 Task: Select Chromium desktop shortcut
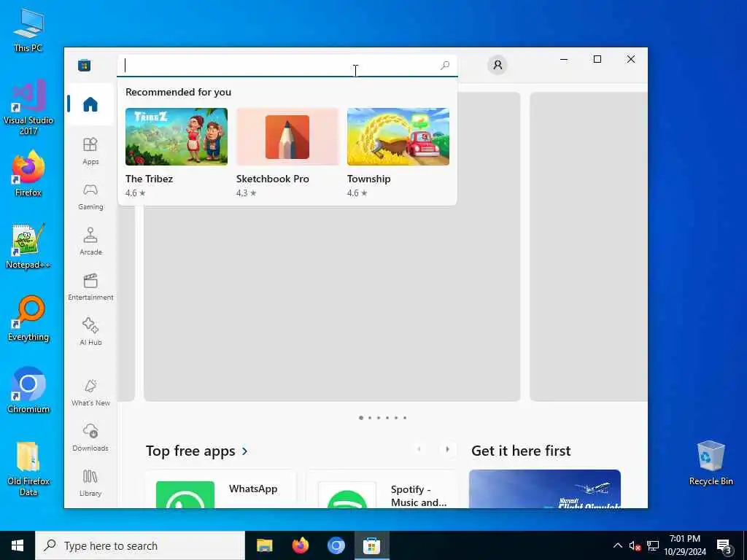click(x=28, y=391)
